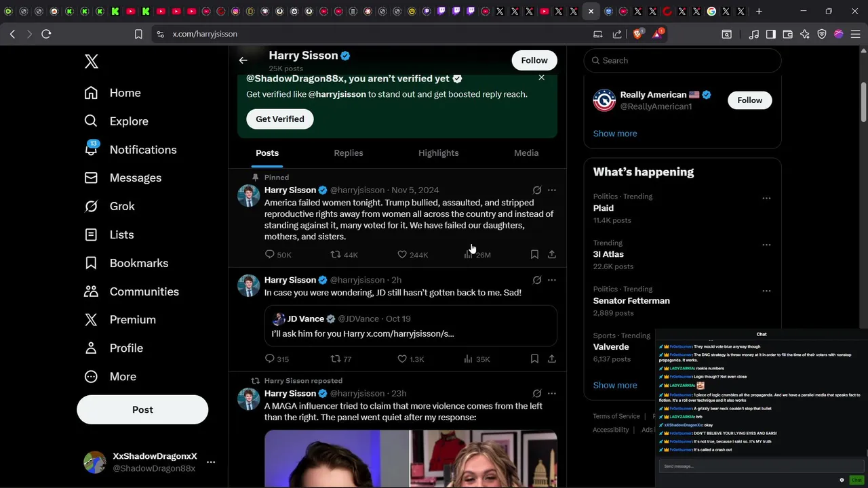This screenshot has height=488, width=868.
Task: Click the Brave shields icon
Action: point(638,34)
